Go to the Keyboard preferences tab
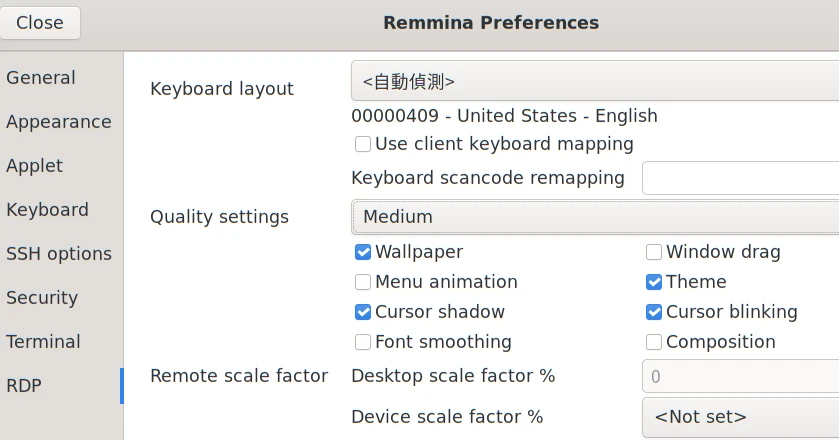 (48, 210)
